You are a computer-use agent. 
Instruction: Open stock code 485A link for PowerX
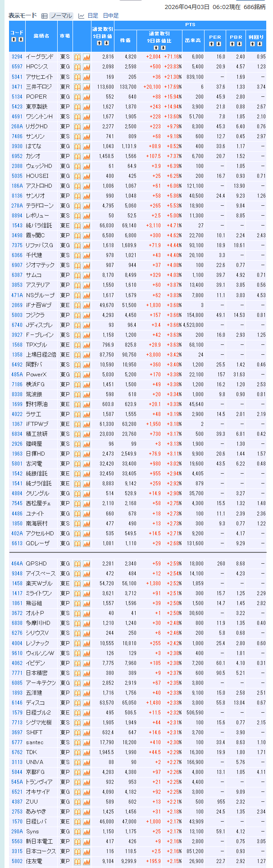point(17,375)
